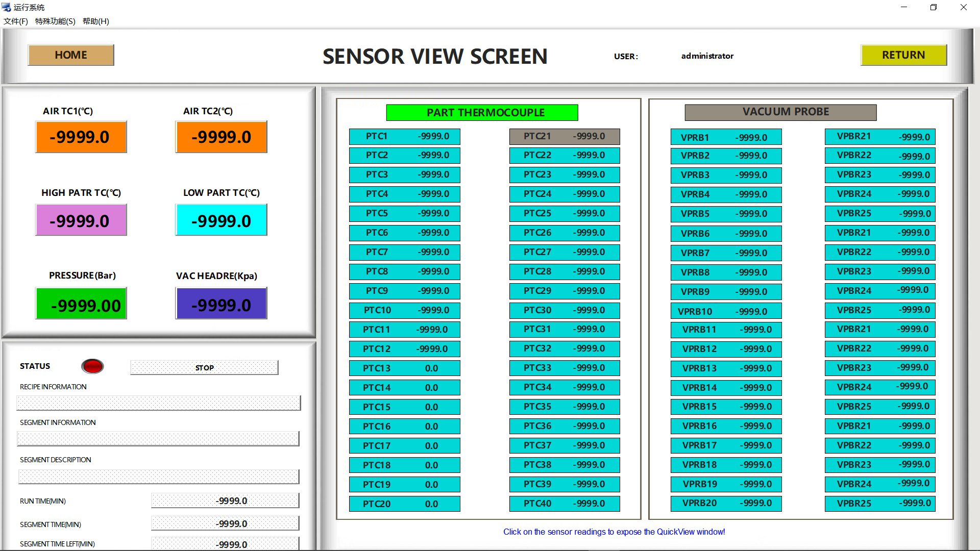This screenshot has width=980, height=551.
Task: Click the red STATUS indicator light
Action: (92, 366)
